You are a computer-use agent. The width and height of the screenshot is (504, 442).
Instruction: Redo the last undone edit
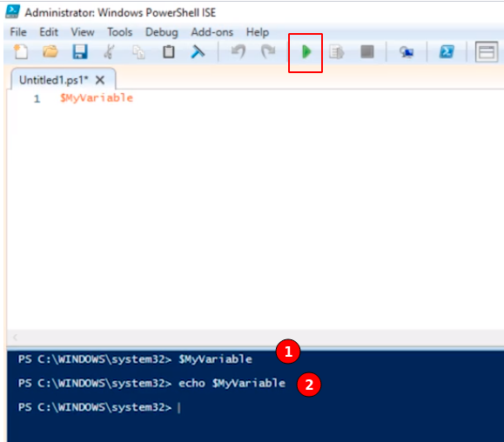click(x=268, y=51)
